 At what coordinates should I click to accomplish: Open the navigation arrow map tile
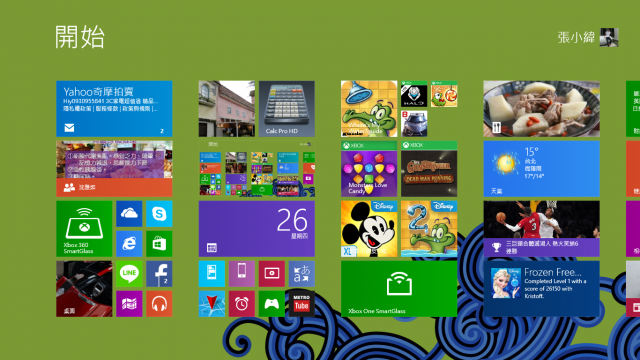point(211,304)
